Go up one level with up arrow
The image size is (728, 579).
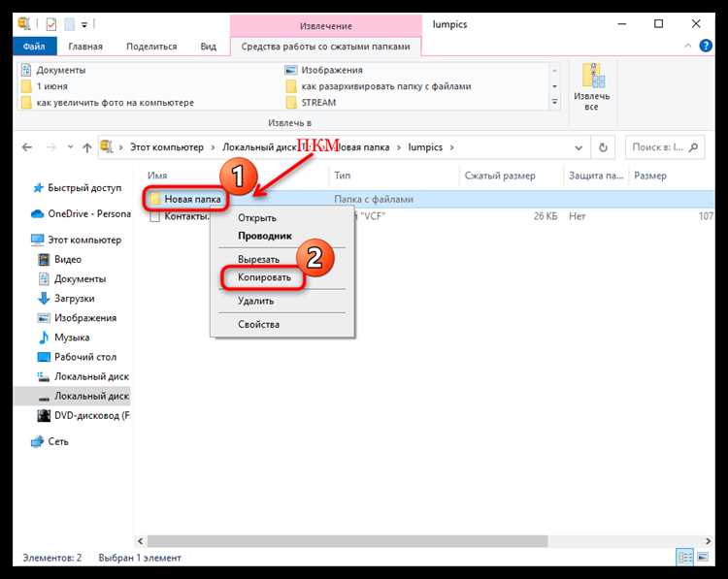(x=86, y=147)
